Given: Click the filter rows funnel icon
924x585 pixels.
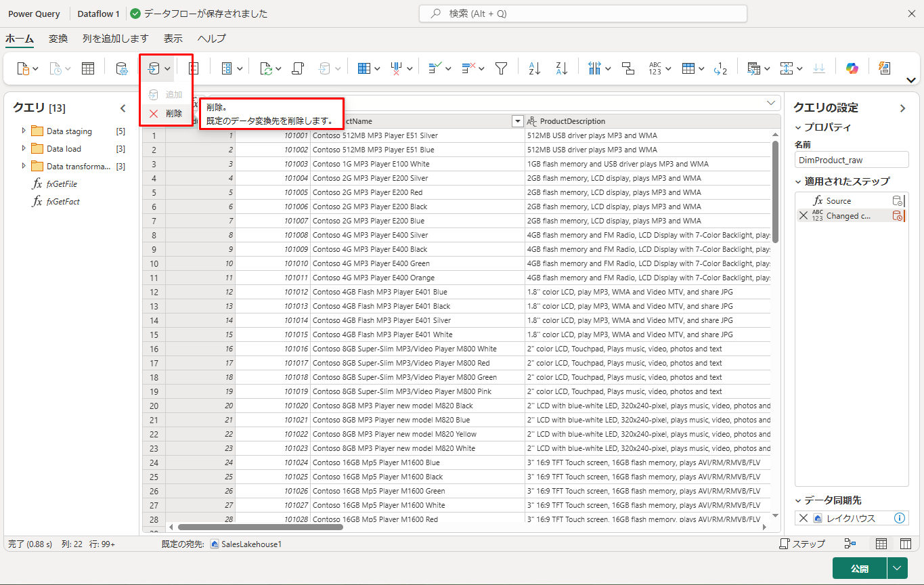Looking at the screenshot, I should pos(501,68).
